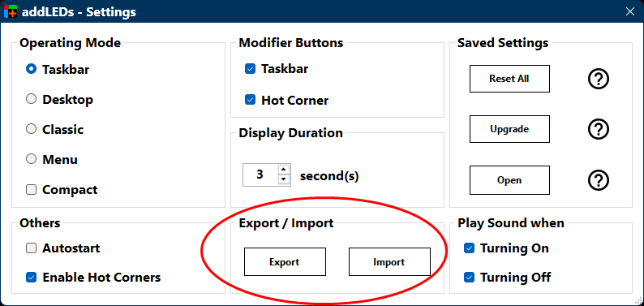Viewport: 644px width, 306px height.
Task: Click the 'Saved Settings' group heading
Action: click(503, 43)
